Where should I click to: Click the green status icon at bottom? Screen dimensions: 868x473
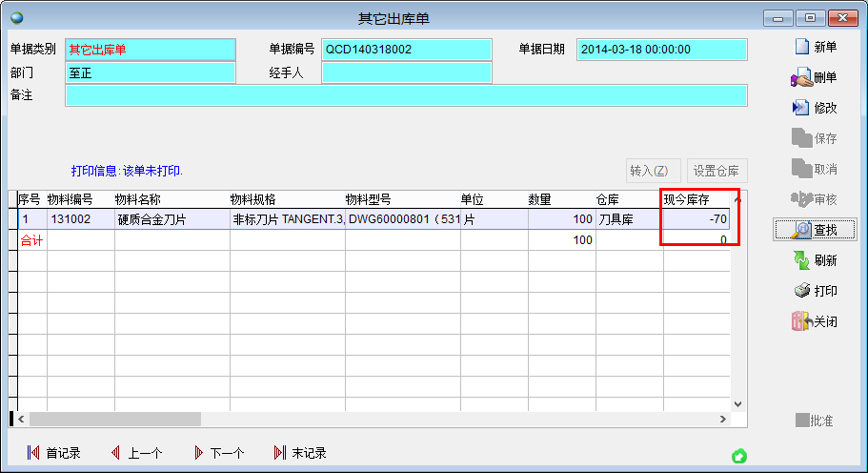point(737,456)
